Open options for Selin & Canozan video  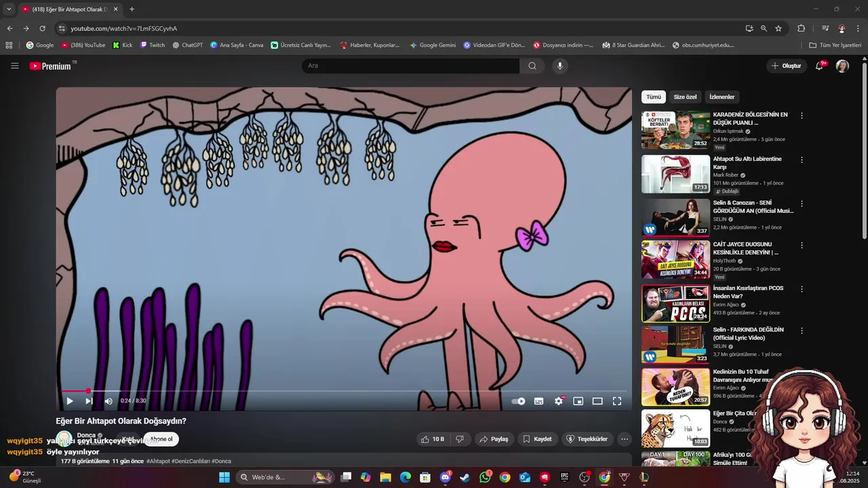click(802, 203)
